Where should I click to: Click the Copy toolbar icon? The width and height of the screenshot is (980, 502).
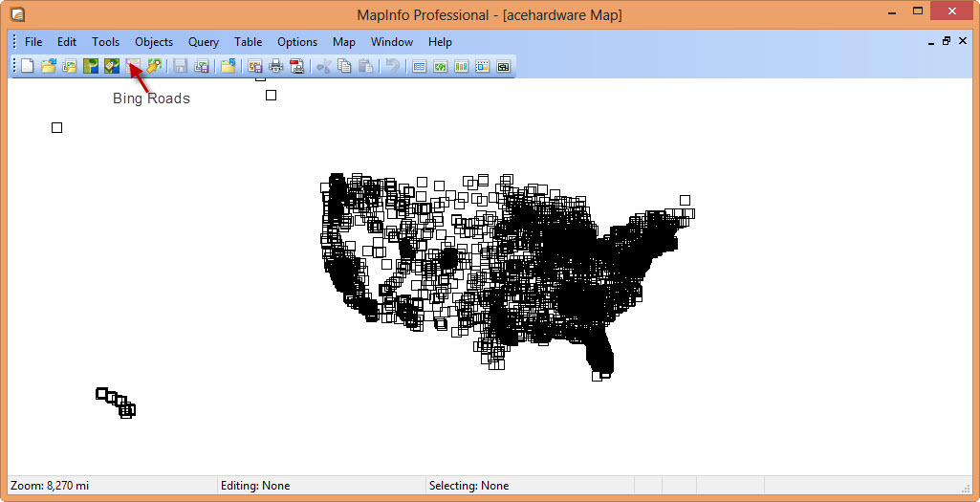344,66
